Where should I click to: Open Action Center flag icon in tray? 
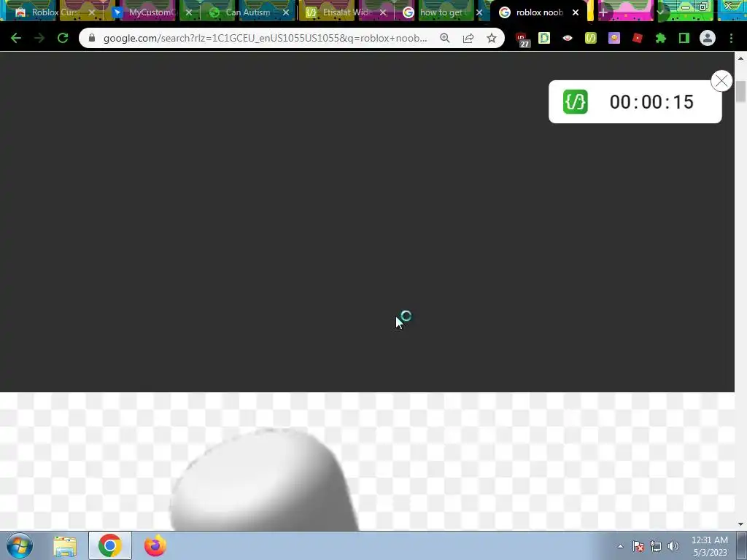[x=638, y=546]
